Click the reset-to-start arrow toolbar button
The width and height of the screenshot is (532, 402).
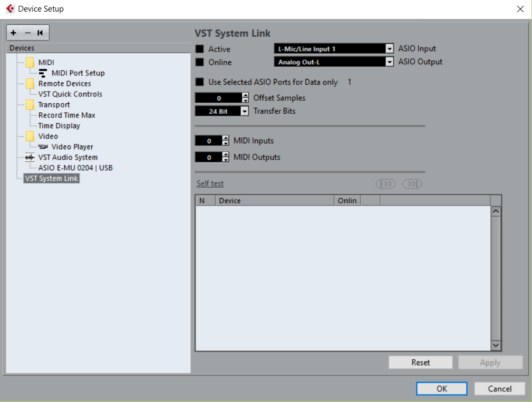tap(41, 33)
